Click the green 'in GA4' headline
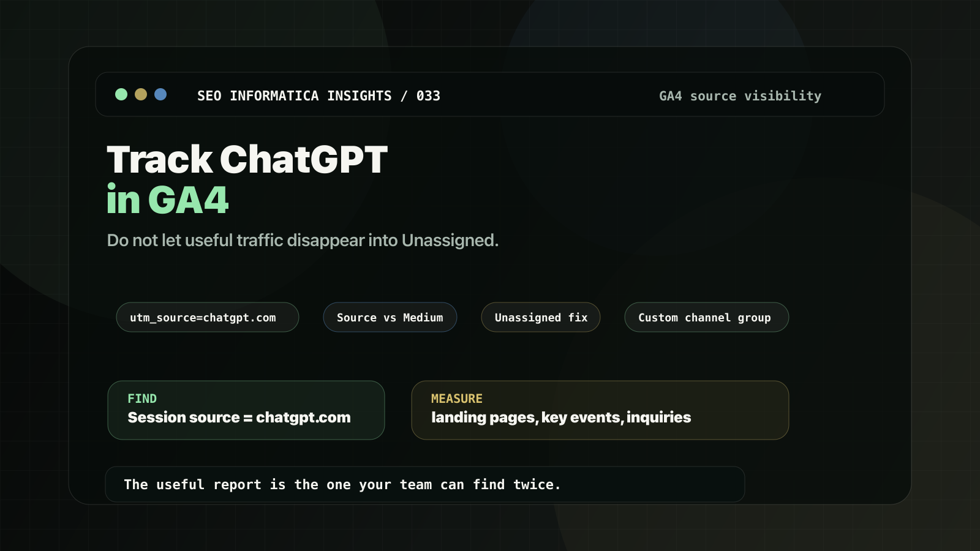 coord(168,200)
